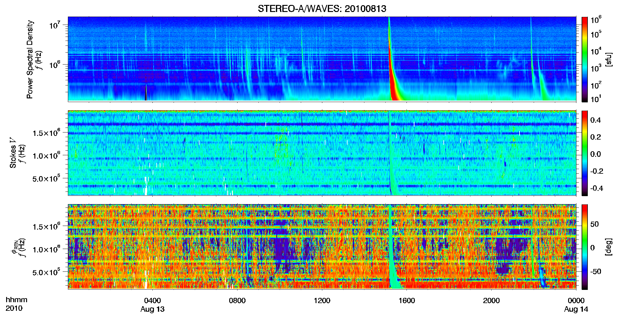The height and width of the screenshot is (332, 644).
Task: Select the 0800 time tick label
Action: [x=237, y=300]
